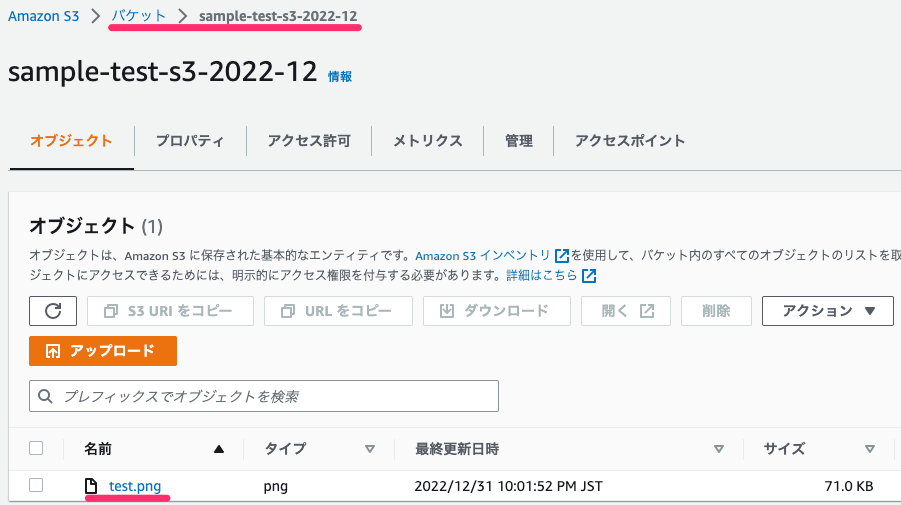Click the 開く button

point(626,311)
